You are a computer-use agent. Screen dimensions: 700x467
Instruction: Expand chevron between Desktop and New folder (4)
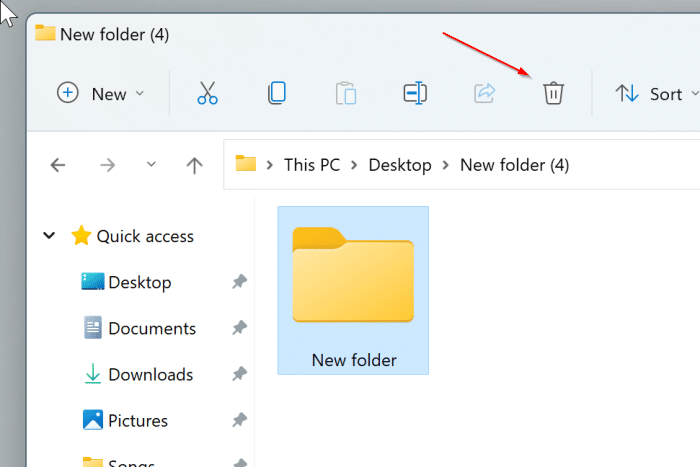(446, 165)
